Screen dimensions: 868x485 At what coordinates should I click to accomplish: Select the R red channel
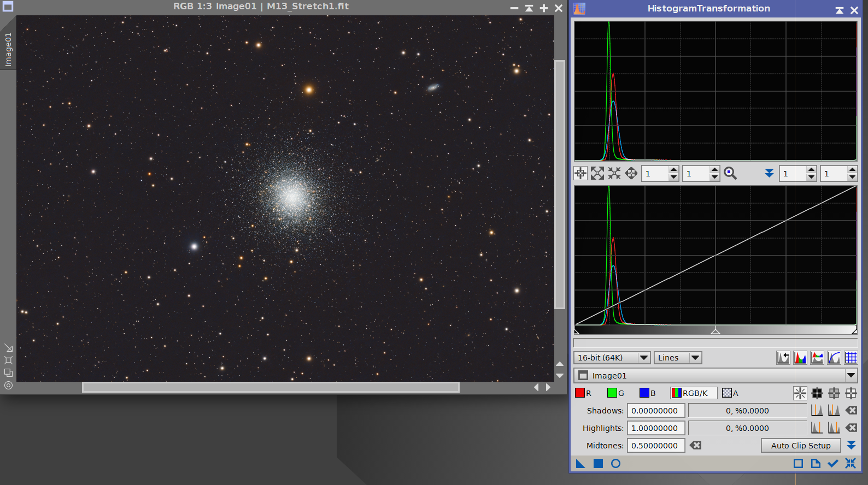pyautogui.click(x=583, y=393)
